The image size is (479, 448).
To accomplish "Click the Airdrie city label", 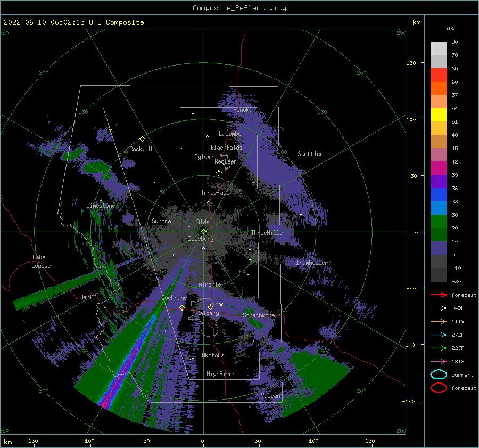I will pyautogui.click(x=210, y=284).
